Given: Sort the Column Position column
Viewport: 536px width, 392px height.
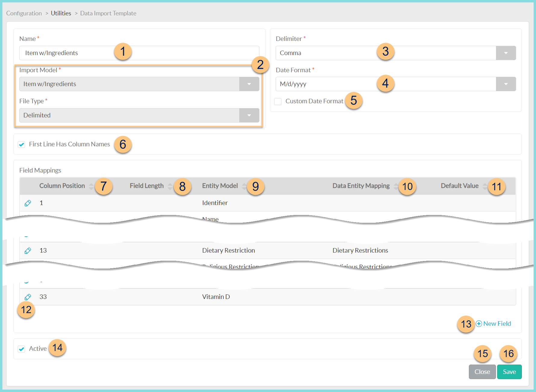Looking at the screenshot, I should pyautogui.click(x=91, y=186).
